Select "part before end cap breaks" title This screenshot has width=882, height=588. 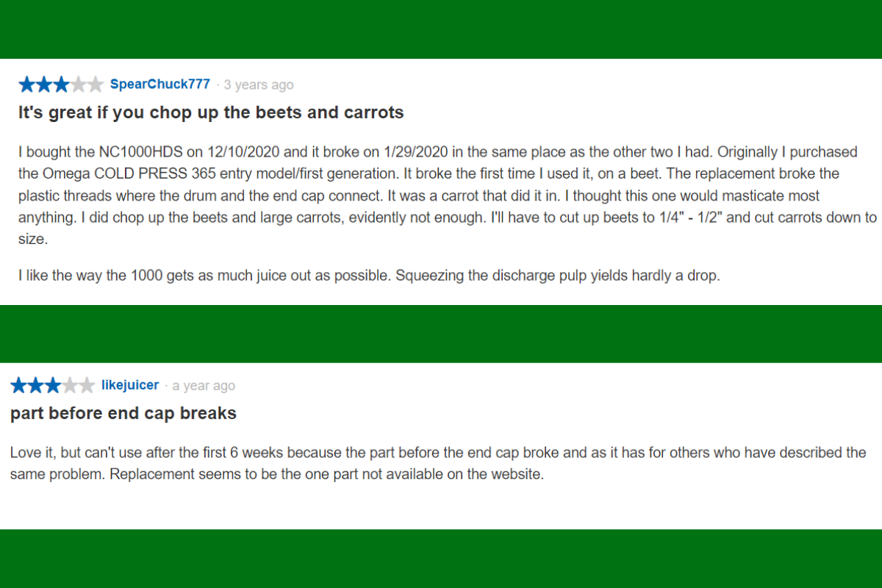click(x=123, y=413)
